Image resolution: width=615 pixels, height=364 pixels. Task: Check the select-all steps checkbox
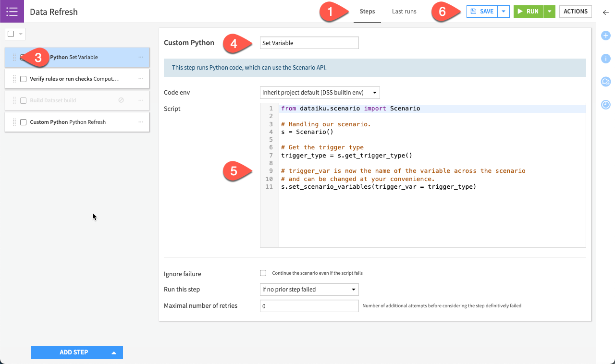10,34
